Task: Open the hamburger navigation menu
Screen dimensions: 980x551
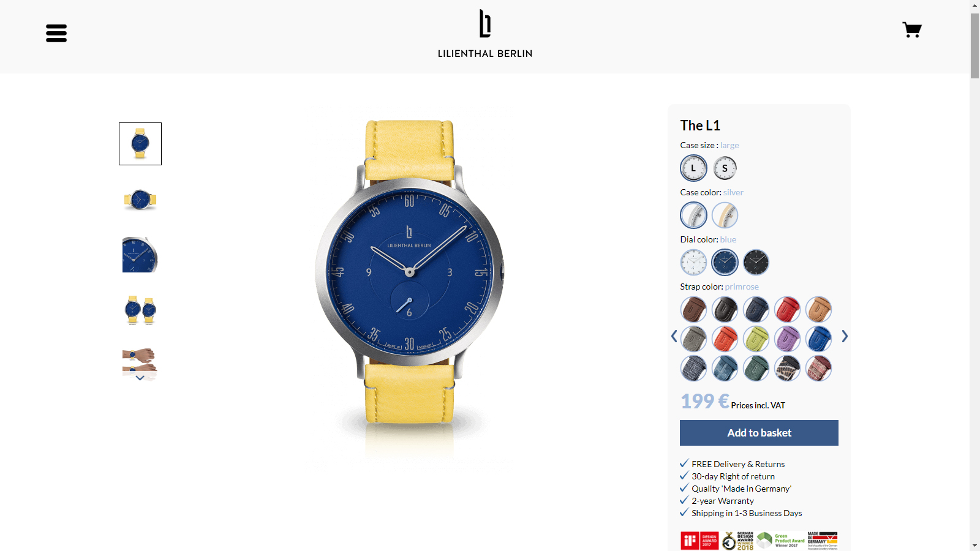Action: [56, 33]
